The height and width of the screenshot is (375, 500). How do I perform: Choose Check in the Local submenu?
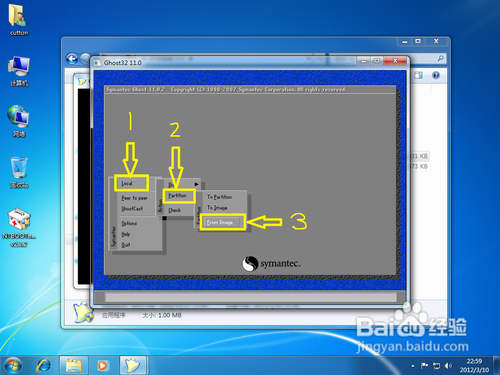(174, 210)
